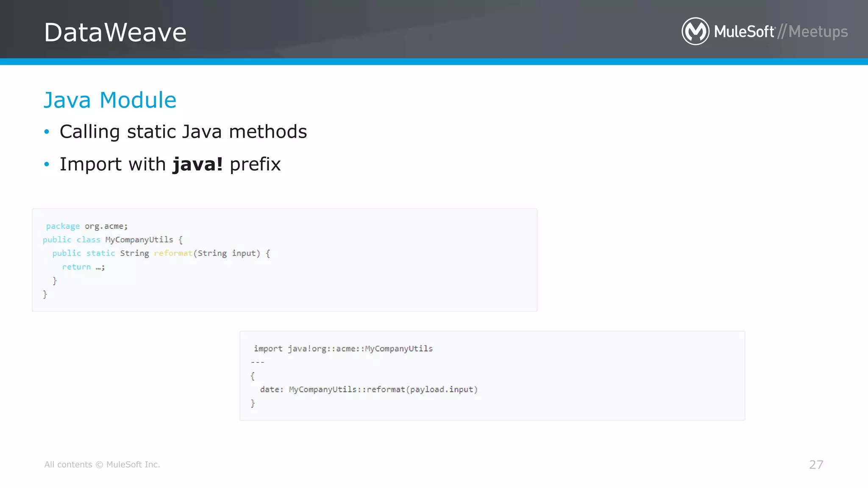Viewport: 868px width, 488px height.
Task: Select 'Calling static Java methods' bullet text
Action: click(x=183, y=132)
